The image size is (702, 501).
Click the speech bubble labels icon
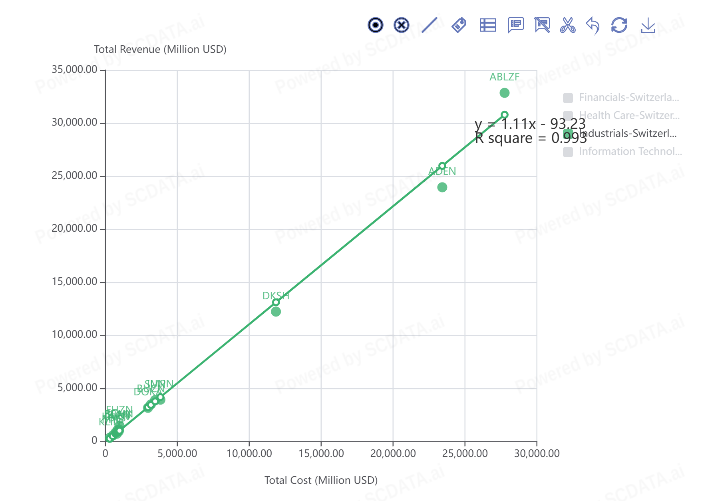(x=516, y=25)
